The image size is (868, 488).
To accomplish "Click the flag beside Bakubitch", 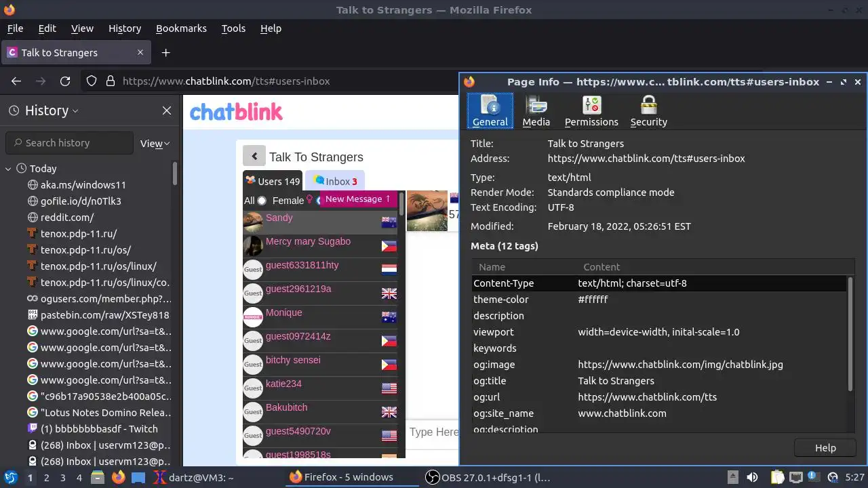I will pyautogui.click(x=389, y=412).
